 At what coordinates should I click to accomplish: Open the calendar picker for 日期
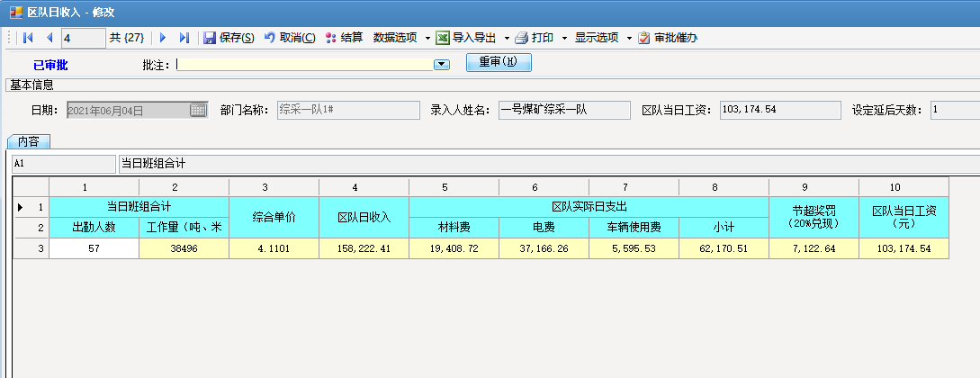[x=197, y=110]
